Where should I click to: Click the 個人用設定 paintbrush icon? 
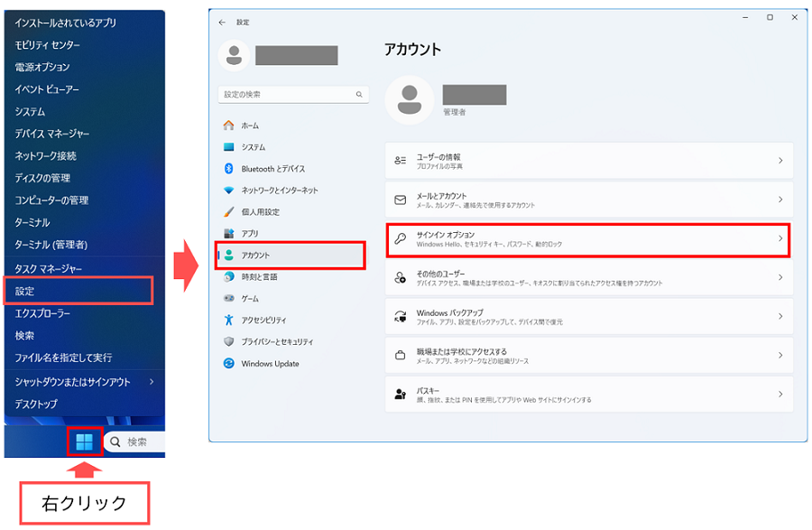228,212
